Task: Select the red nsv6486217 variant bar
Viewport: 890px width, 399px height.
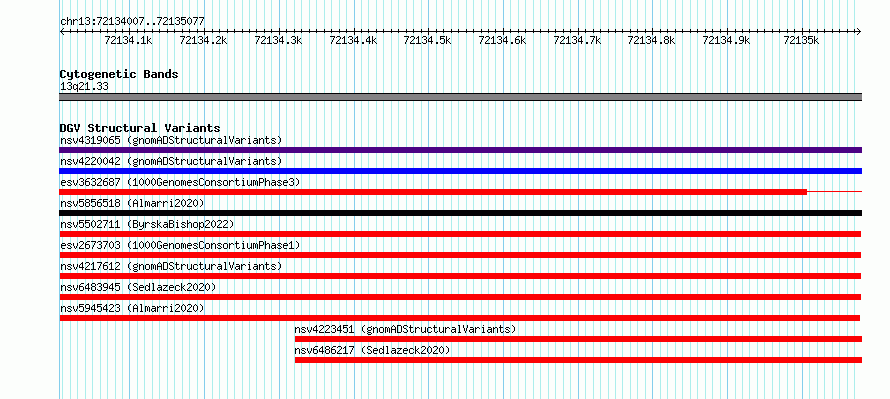Action: (x=578, y=360)
